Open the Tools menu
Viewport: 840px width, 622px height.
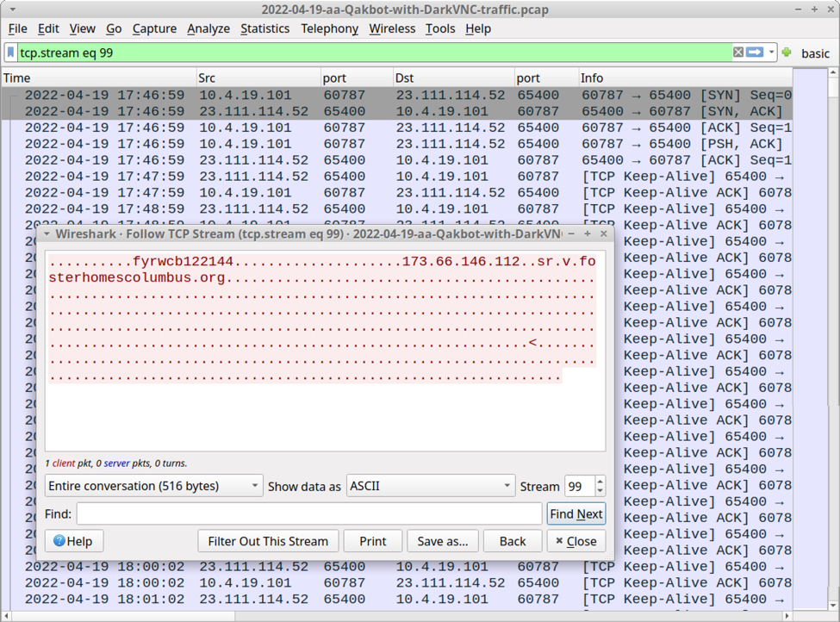[440, 28]
